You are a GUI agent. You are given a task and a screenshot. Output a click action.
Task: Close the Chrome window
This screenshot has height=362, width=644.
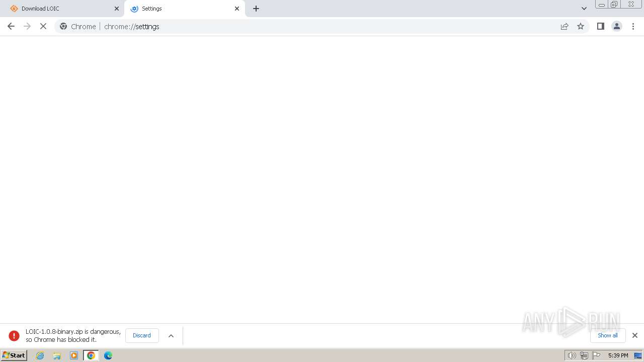(x=631, y=5)
